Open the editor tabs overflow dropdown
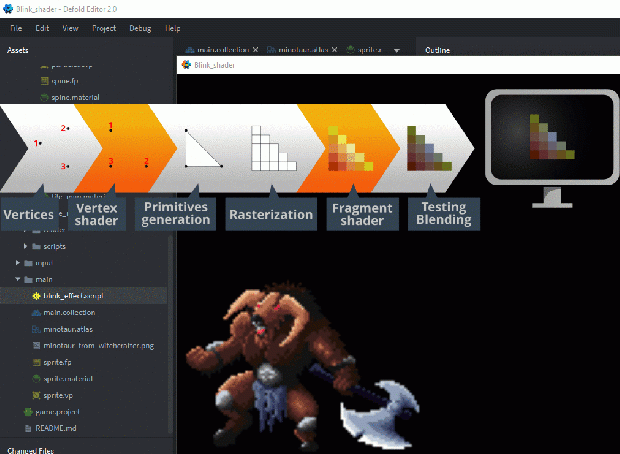This screenshot has height=454, width=620. (397, 50)
